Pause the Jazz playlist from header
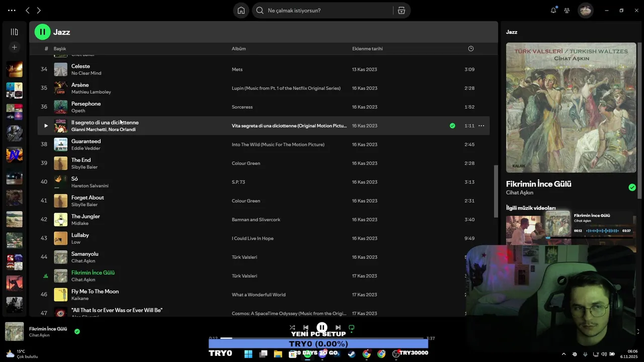644x362 pixels. tap(42, 32)
